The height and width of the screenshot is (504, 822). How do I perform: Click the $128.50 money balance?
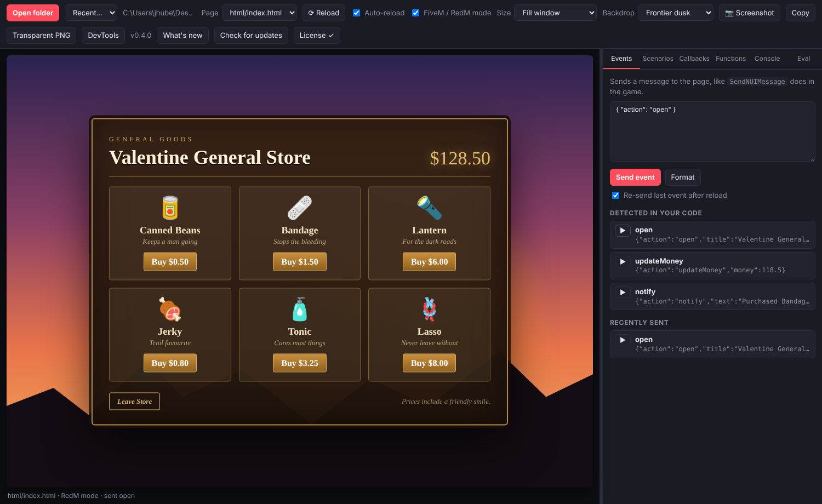(x=460, y=158)
